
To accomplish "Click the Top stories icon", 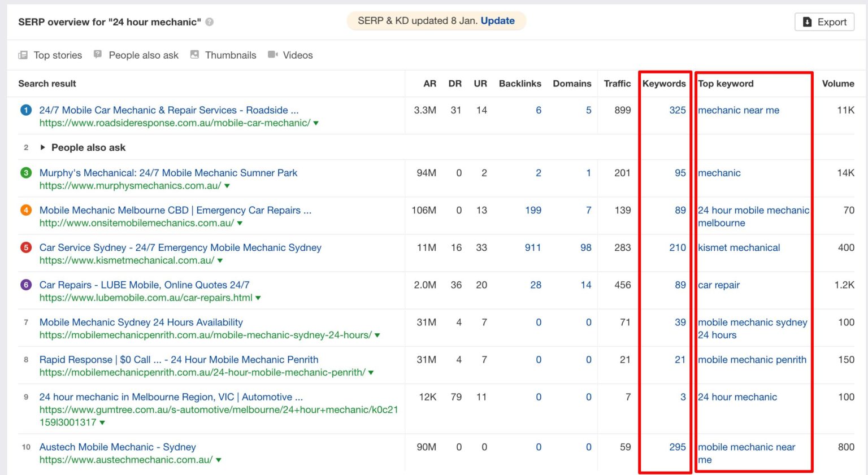I will pos(23,55).
